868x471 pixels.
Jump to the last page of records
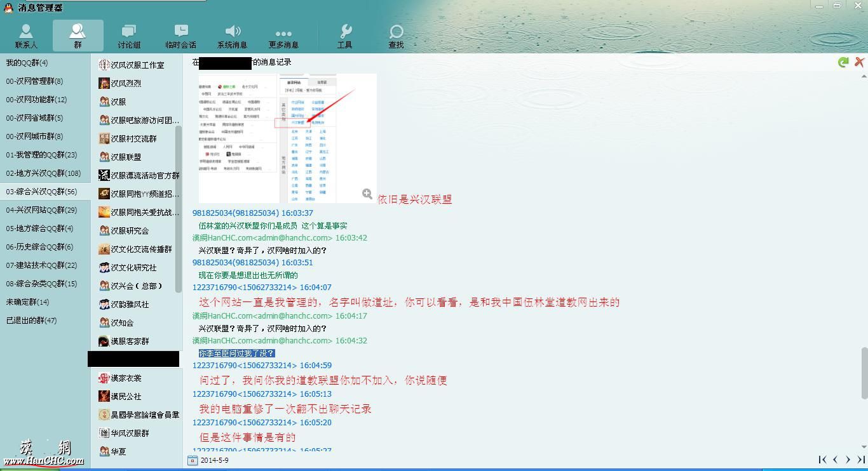[x=861, y=460]
